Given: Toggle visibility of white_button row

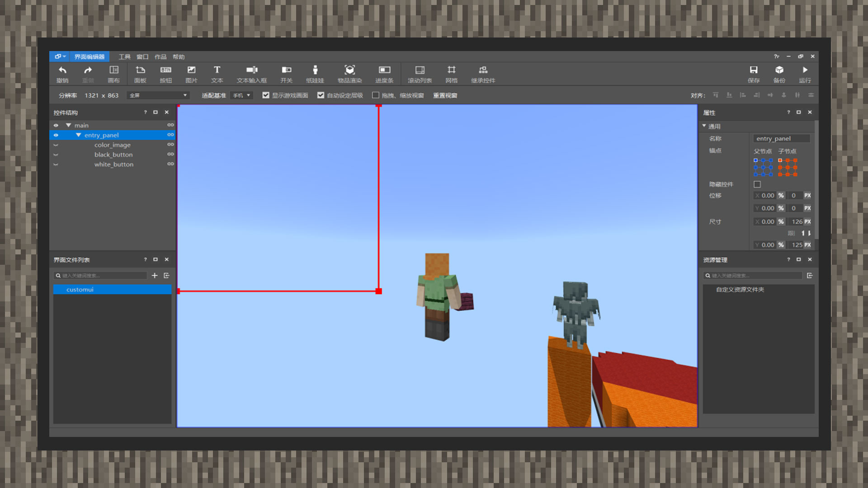Looking at the screenshot, I should pos(56,164).
